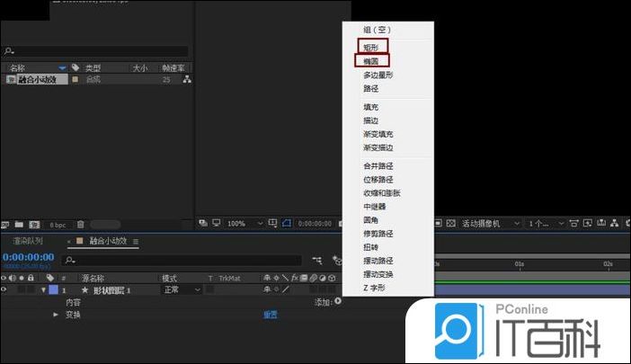This screenshot has height=364, width=631.
Task: Click the fast previews icon in viewer footer
Action: [x=588, y=223]
